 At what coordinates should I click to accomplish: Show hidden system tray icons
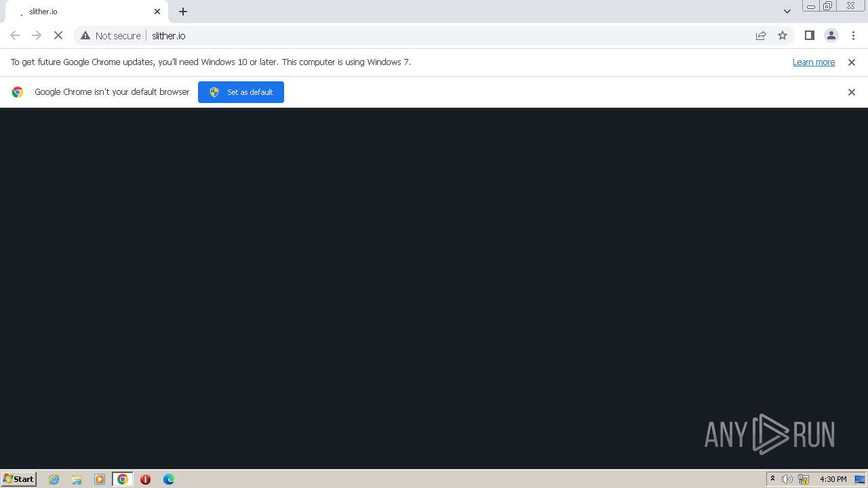[772, 479]
